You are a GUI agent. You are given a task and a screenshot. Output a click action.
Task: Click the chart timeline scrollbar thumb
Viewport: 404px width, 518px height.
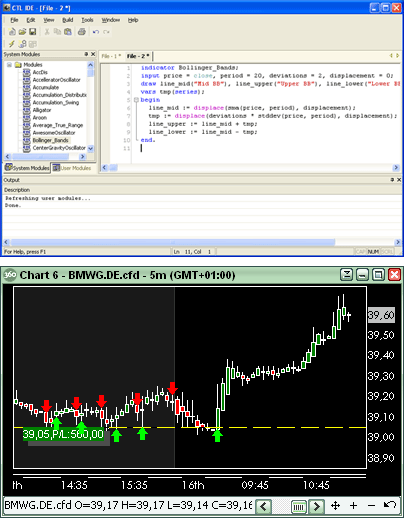[299, 507]
